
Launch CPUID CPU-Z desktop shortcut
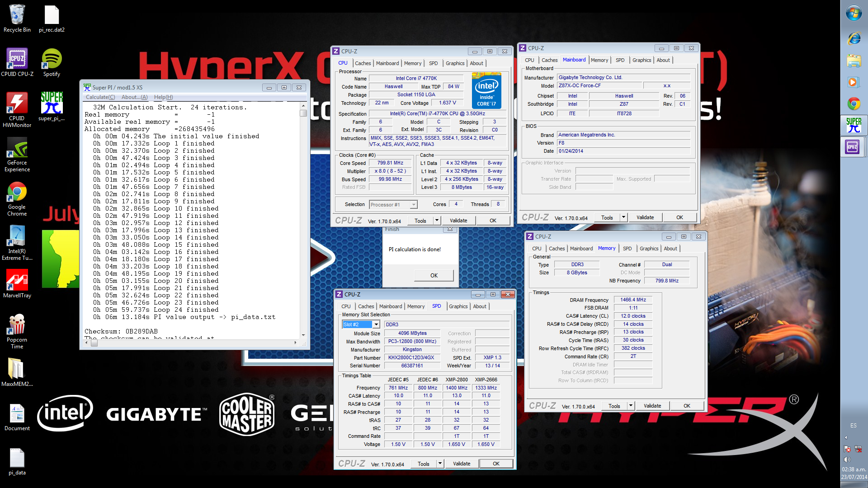point(17,62)
